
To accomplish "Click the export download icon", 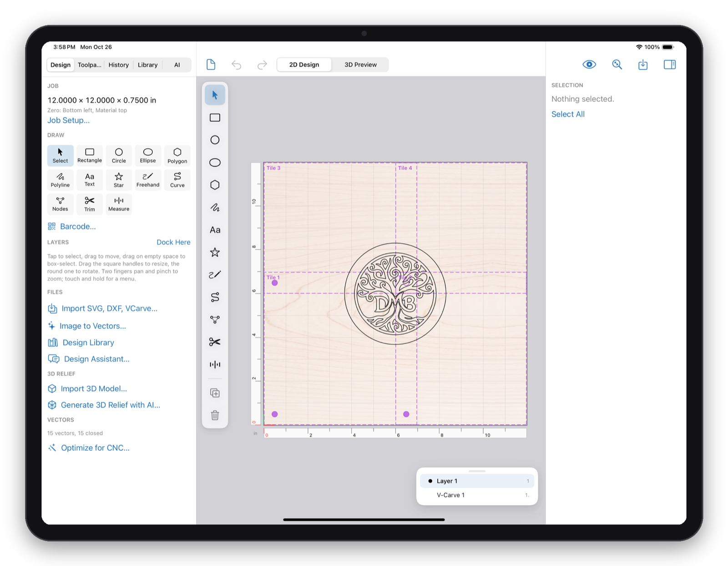I will pos(643,65).
